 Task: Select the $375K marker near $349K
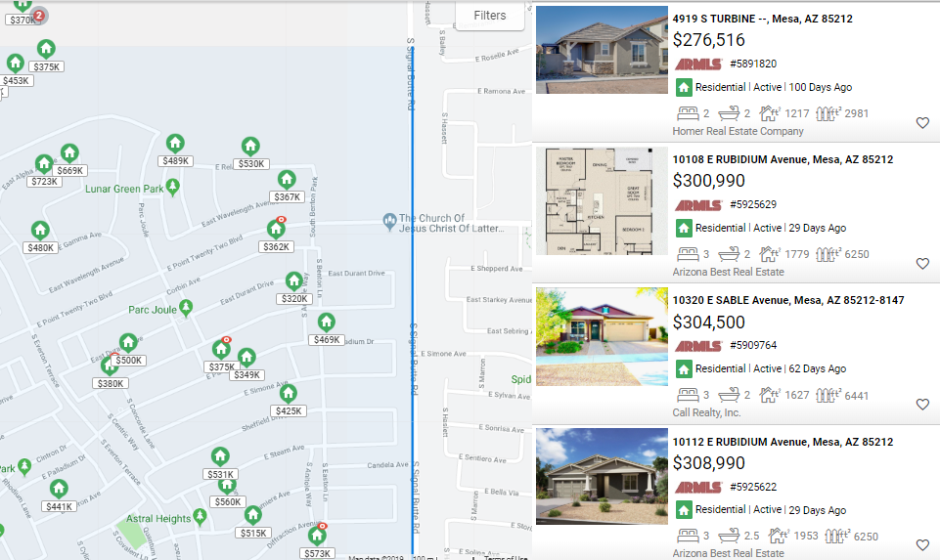point(221,350)
